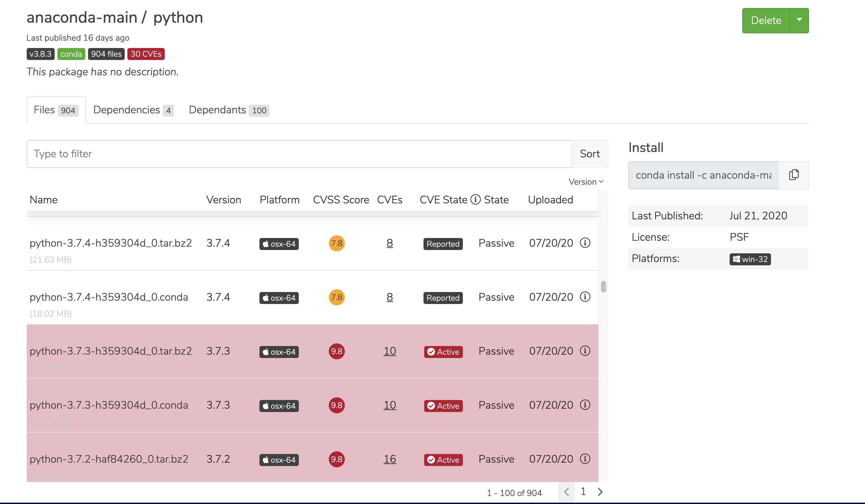Click Active badge for python-3.7.3 tar.bz2
865x504 pixels.
click(x=443, y=352)
